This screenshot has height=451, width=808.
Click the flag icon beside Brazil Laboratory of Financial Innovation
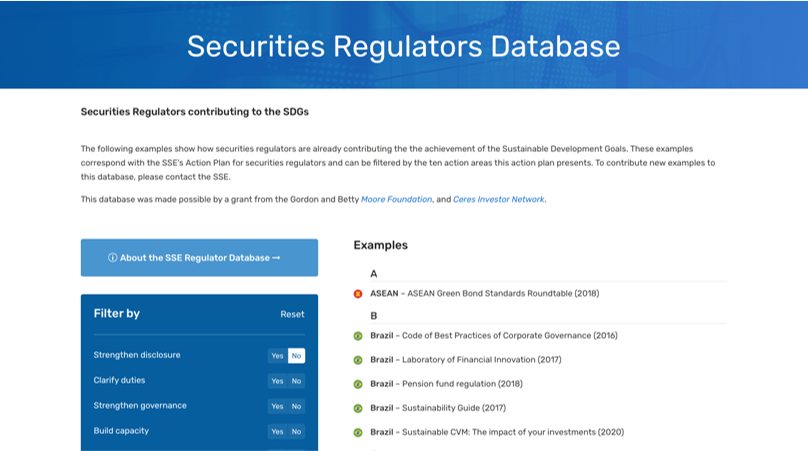[358, 360]
